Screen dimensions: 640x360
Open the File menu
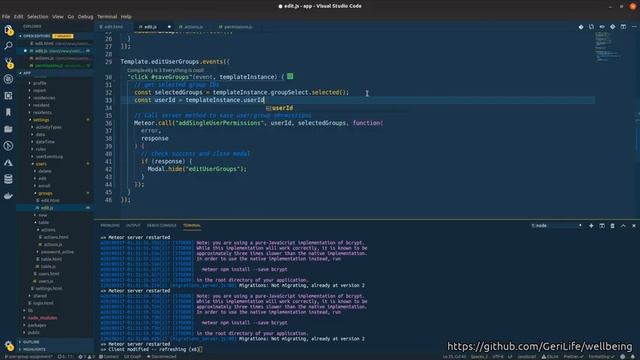6,17
